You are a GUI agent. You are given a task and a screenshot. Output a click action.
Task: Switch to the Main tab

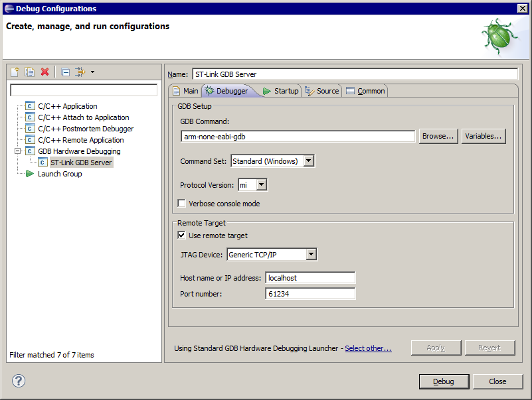[x=185, y=91]
